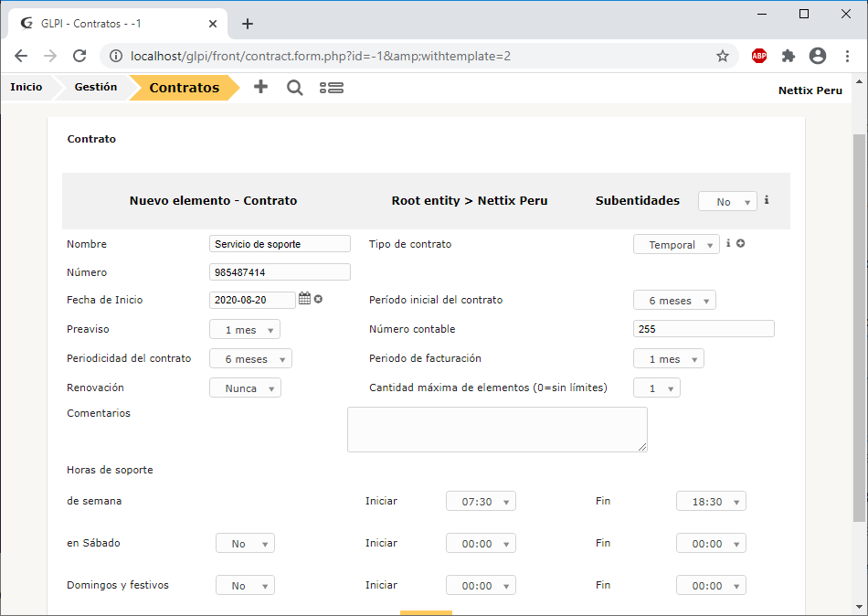Toggle Domingos y festivos No selector
The height and width of the screenshot is (616, 868).
pos(245,586)
